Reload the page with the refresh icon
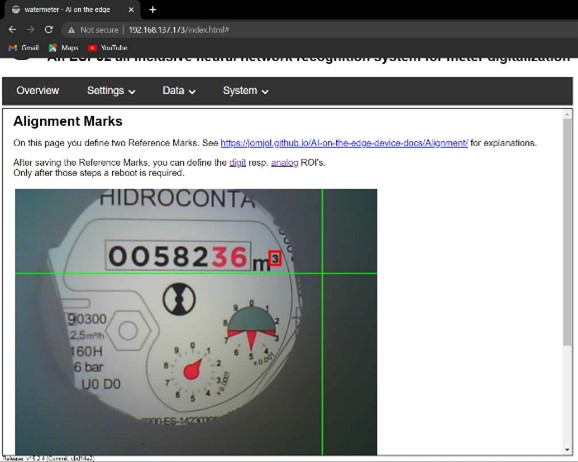Screen dimensions: 578x462 coord(49,29)
